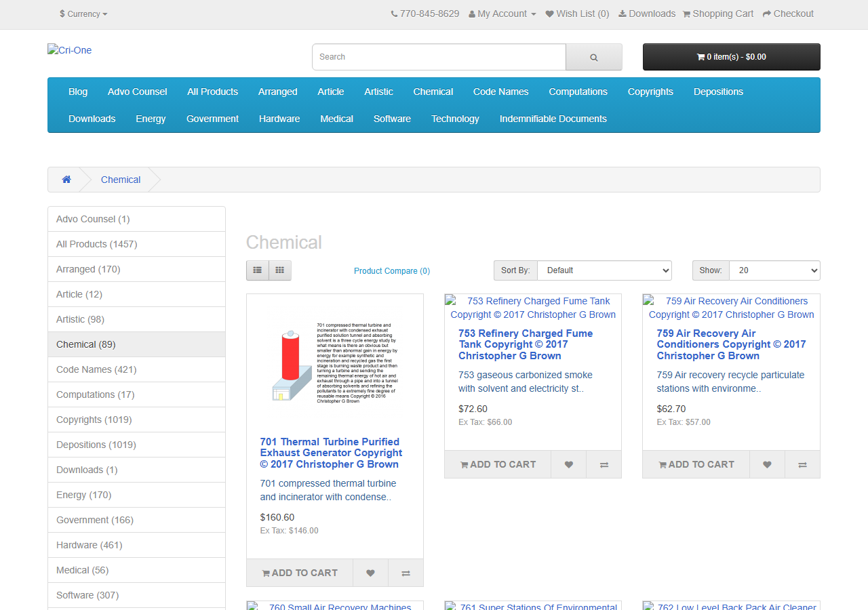Open the Cri-One logo link
Screen dimensions: 868x610
(69, 50)
